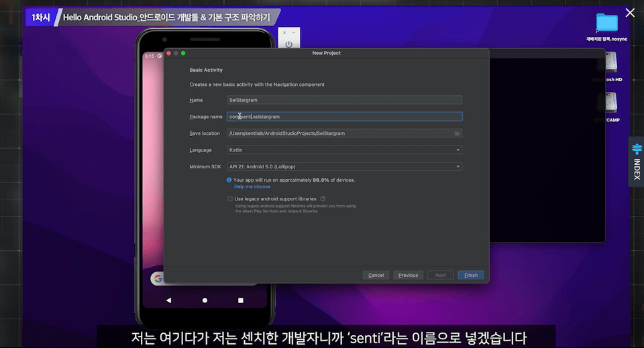Click the Basic Activity heading text
The image size is (644, 348).
(x=206, y=70)
